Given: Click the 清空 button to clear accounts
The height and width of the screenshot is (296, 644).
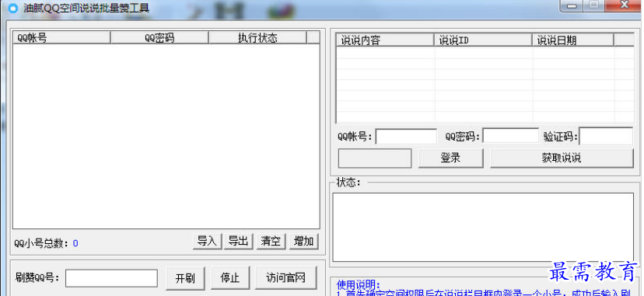Looking at the screenshot, I should tap(271, 242).
